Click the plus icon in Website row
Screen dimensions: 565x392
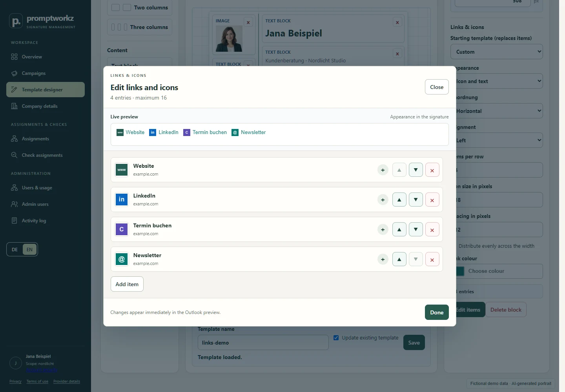(383, 170)
